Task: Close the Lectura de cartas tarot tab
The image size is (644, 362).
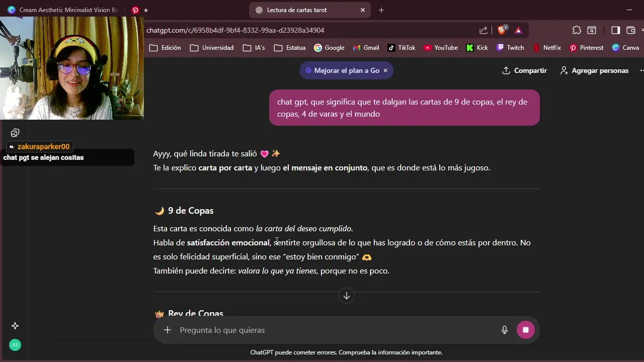Action: [363, 10]
